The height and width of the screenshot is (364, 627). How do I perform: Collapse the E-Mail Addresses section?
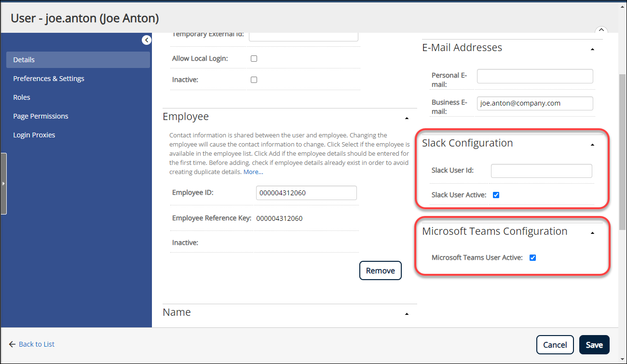(x=592, y=49)
